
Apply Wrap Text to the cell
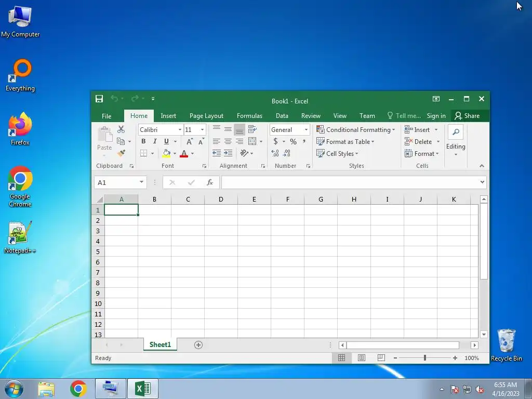point(252,129)
